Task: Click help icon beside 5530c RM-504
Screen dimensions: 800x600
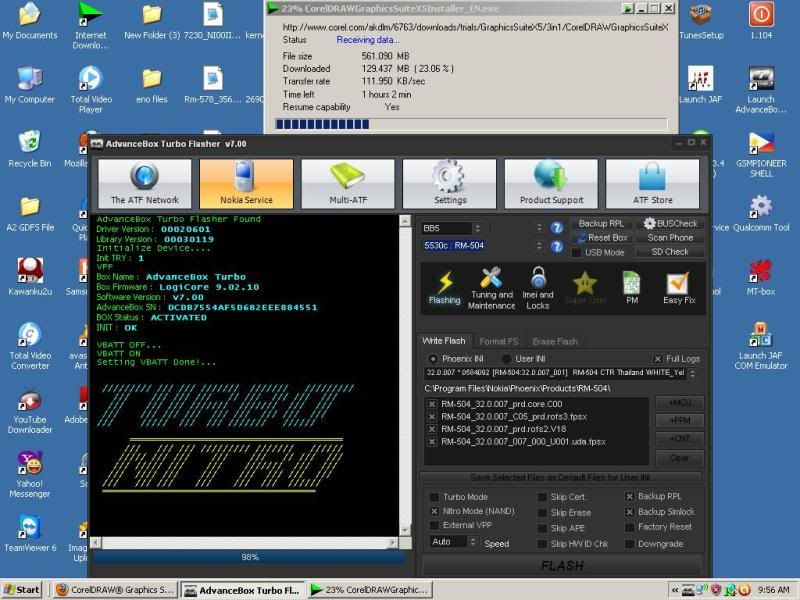Action: tap(557, 246)
